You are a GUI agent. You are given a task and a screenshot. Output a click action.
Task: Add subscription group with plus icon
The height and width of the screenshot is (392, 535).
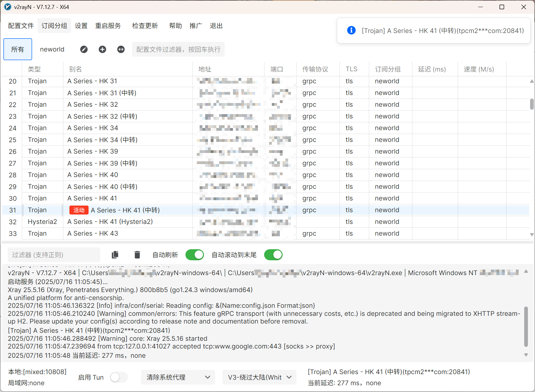pos(102,49)
